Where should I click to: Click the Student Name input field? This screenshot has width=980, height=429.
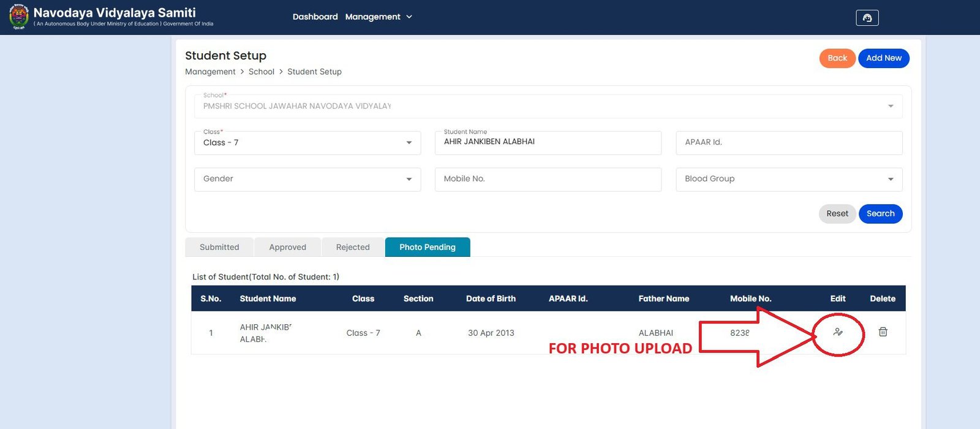[548, 143]
